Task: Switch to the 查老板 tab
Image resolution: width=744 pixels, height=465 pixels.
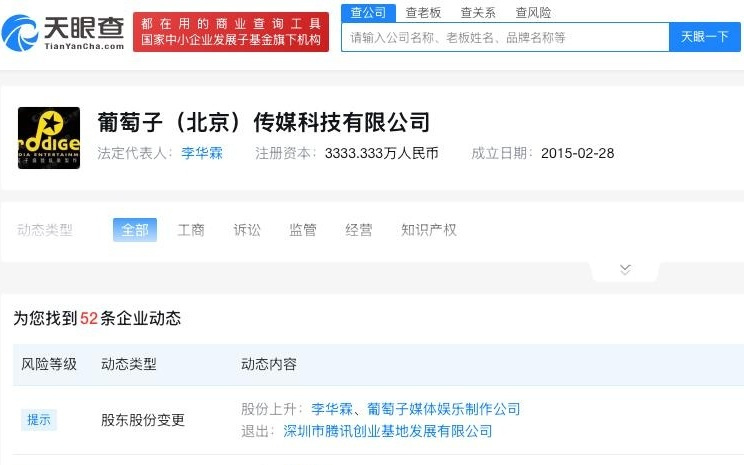Action: pos(423,13)
